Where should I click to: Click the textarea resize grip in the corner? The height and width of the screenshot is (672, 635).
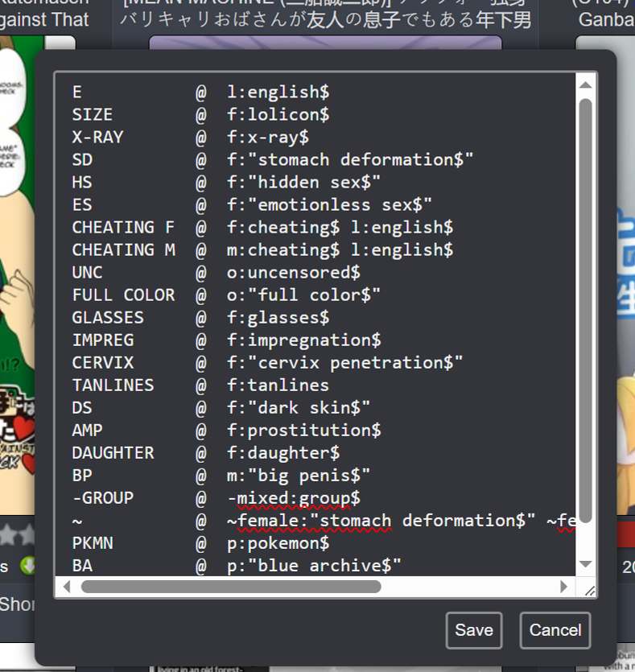[x=590, y=591]
